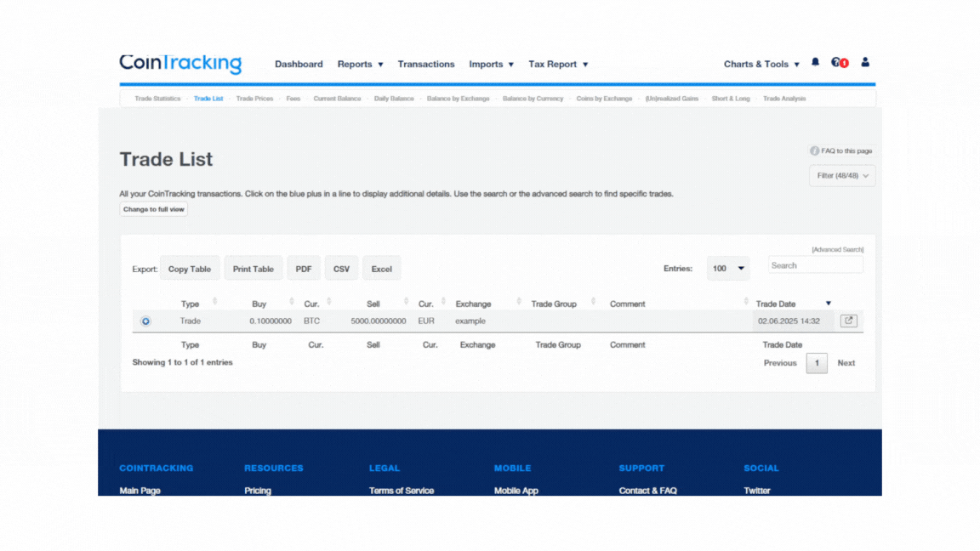Screen dimensions: 980x551
Task: Select page 1 in pagination
Action: pyautogui.click(x=817, y=363)
